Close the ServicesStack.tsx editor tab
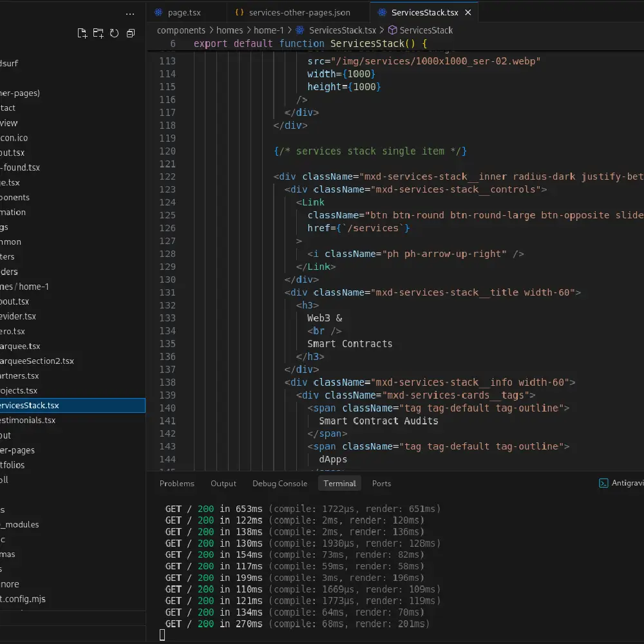The height and width of the screenshot is (644, 644). (x=468, y=12)
